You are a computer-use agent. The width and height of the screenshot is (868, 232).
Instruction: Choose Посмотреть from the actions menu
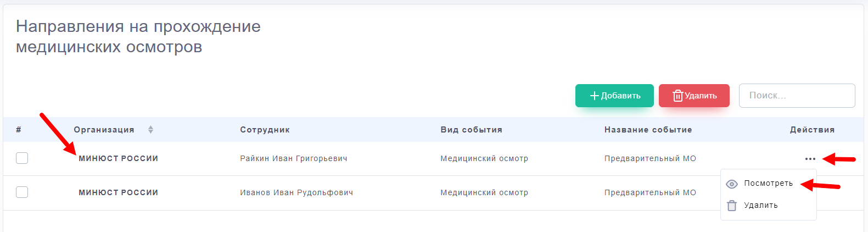click(768, 184)
